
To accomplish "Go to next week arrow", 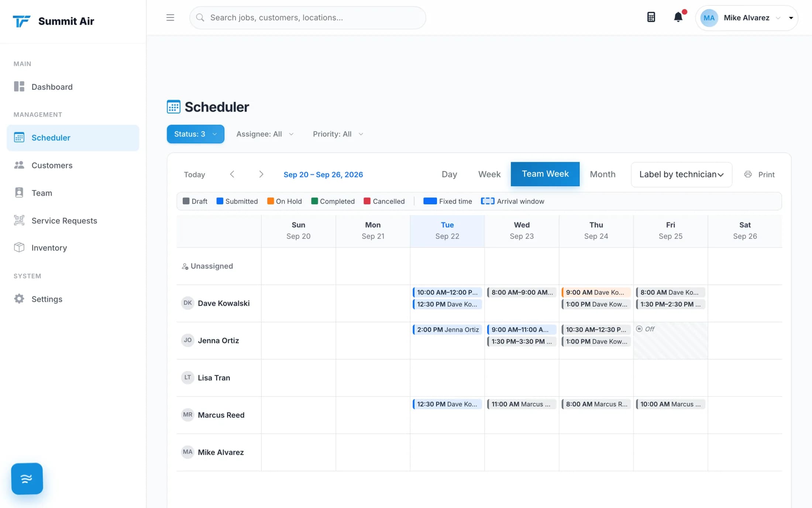I will [x=261, y=174].
